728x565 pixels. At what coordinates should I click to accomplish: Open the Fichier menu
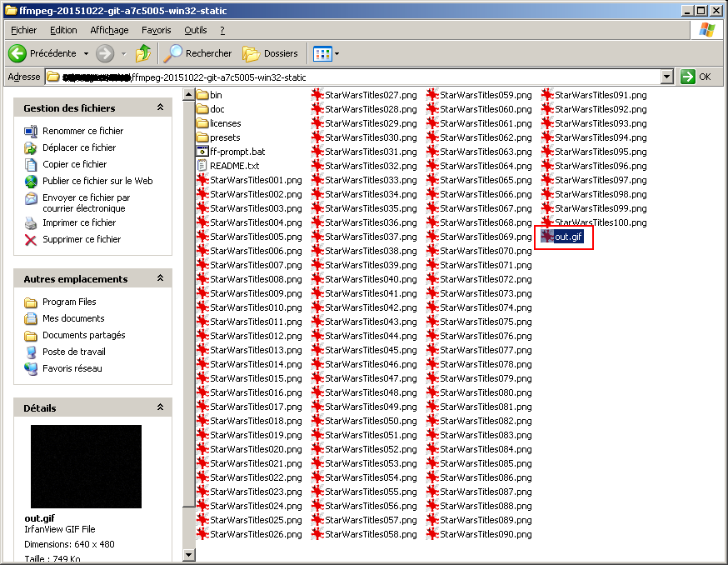24,30
